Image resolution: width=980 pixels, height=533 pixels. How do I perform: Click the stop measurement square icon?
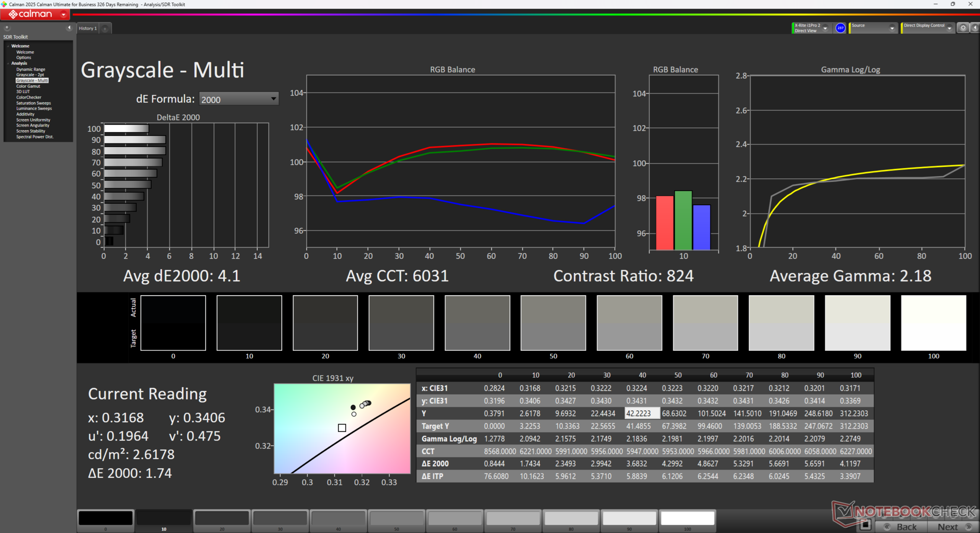(x=865, y=525)
